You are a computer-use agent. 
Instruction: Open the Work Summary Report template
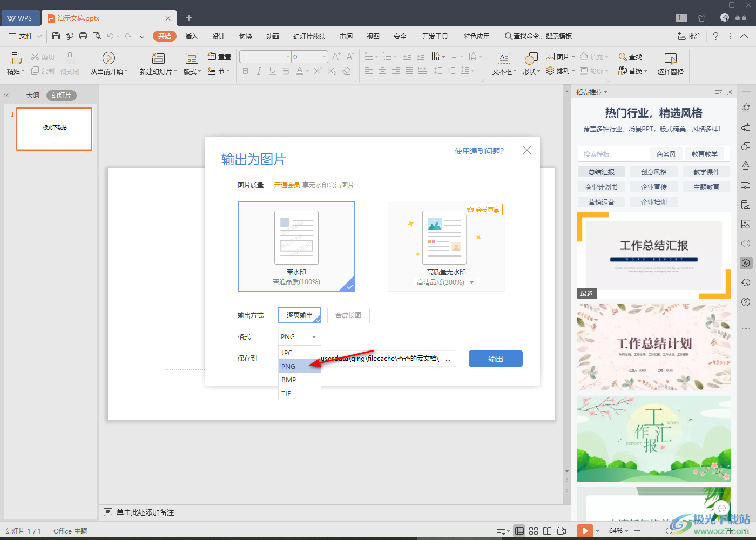pos(654,255)
